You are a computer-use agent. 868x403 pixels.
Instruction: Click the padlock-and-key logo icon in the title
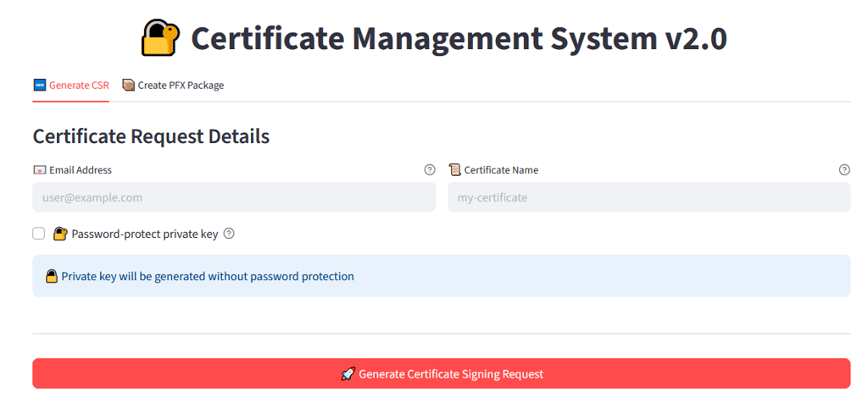[160, 38]
